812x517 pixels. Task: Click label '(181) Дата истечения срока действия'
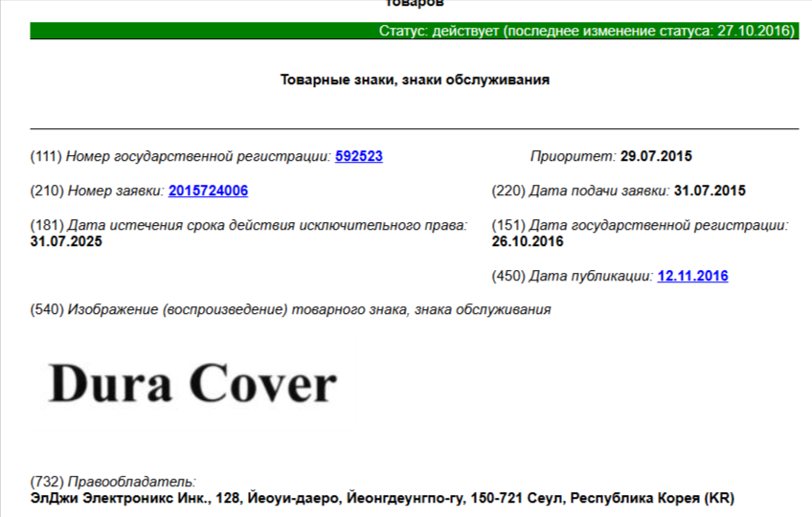coord(249,225)
